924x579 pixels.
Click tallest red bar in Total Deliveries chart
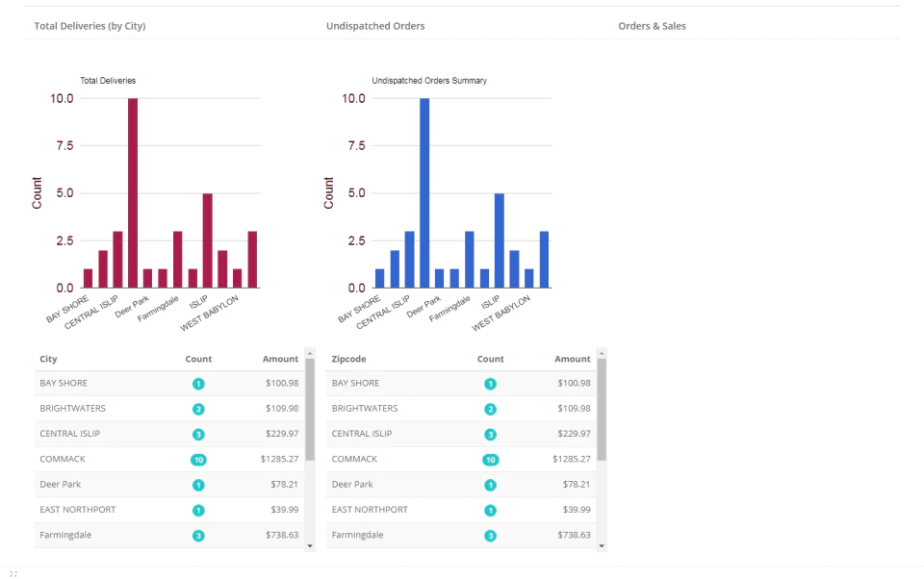pyautogui.click(x=133, y=193)
